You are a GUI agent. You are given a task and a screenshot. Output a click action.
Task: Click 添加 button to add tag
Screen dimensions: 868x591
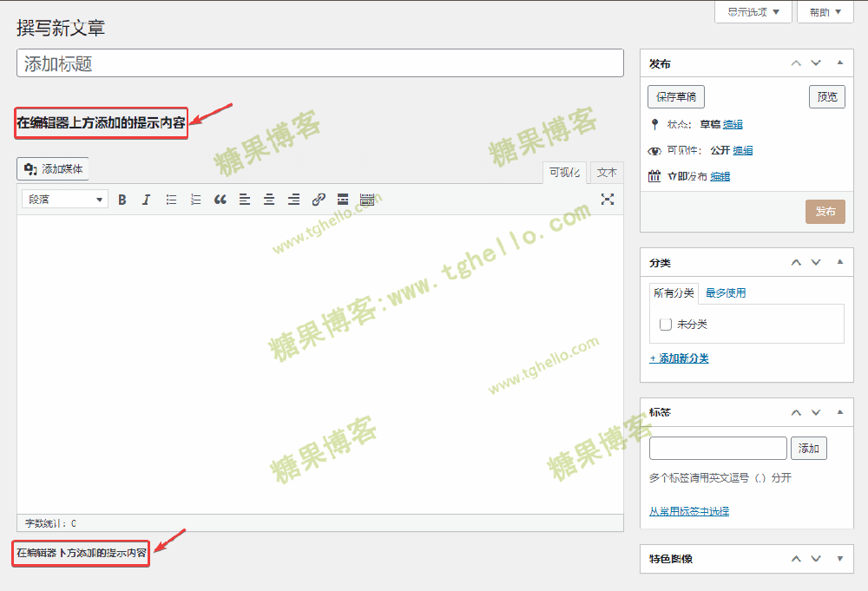pos(809,448)
